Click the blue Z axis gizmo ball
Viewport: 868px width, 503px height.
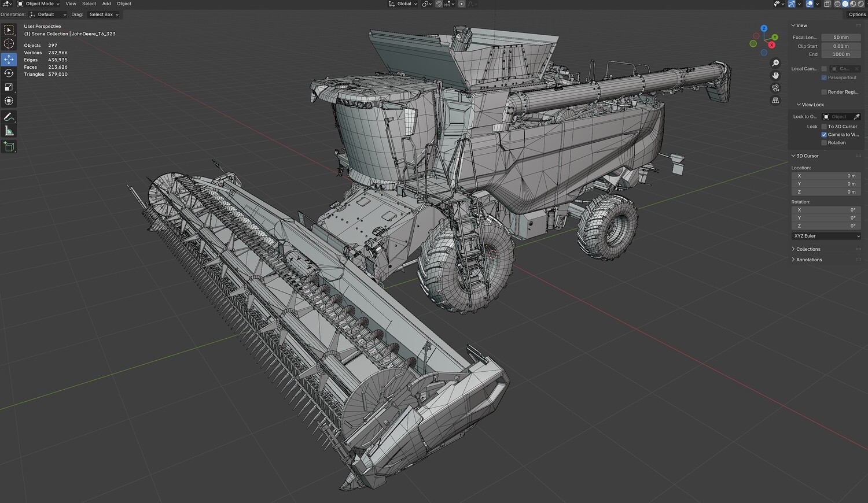click(764, 28)
